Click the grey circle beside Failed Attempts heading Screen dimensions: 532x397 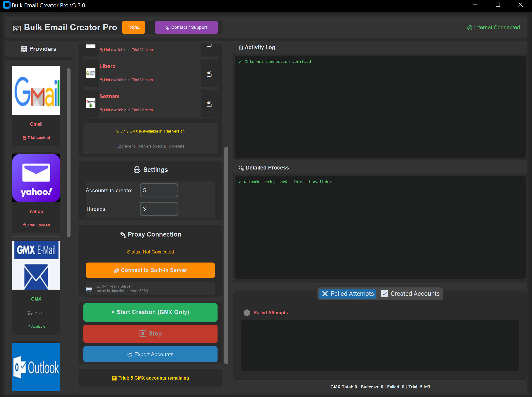pos(247,313)
